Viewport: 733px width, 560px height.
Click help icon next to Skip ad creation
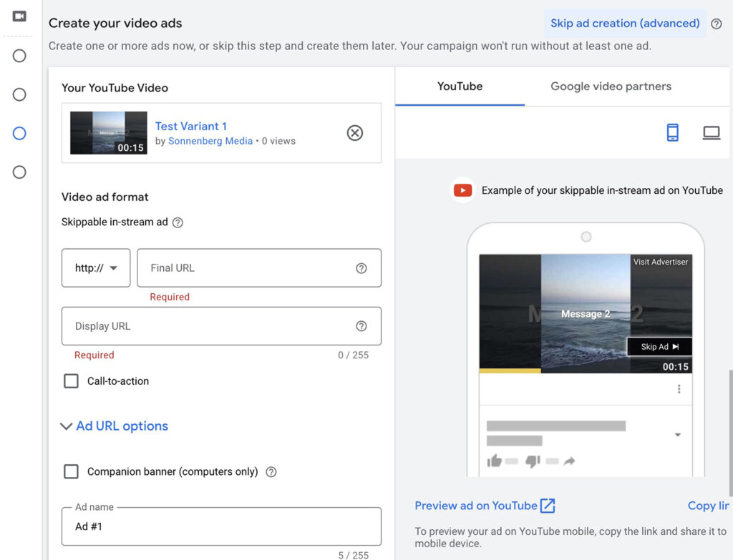pyautogui.click(x=717, y=24)
